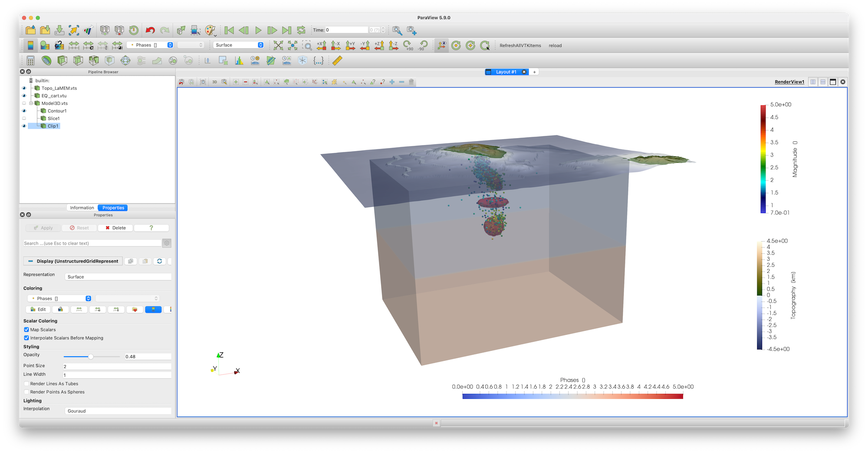
Task: Toggle visibility of Topo_LaMEM.vts
Action: coord(24,88)
